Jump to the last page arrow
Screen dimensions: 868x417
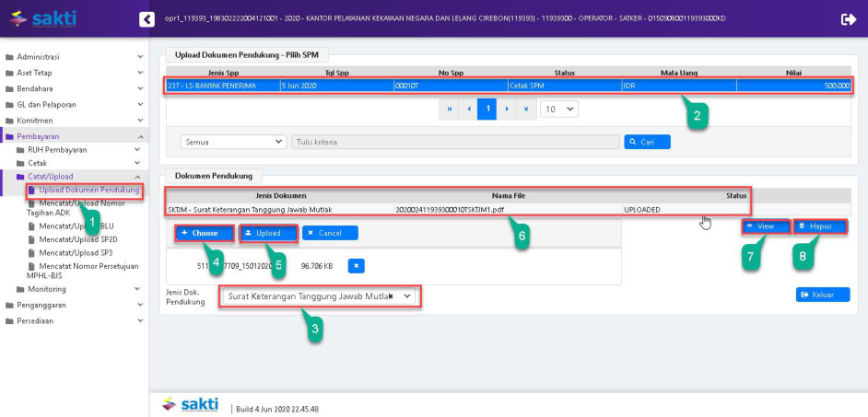point(526,109)
